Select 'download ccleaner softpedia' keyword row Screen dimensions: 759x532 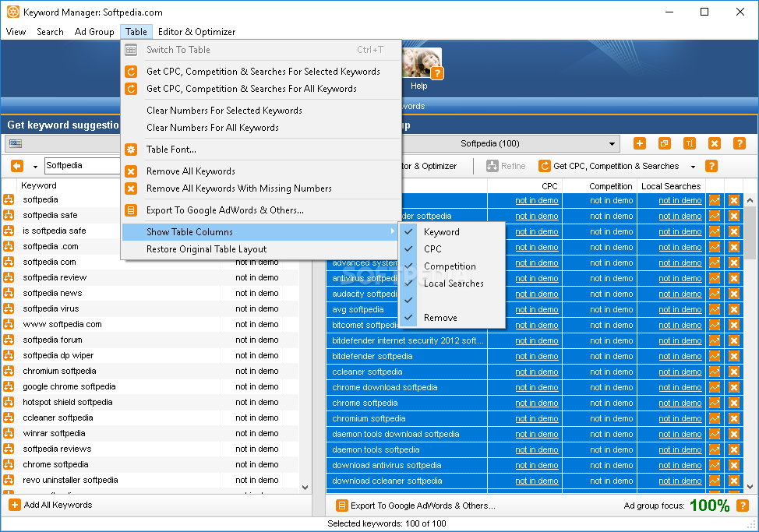(407, 481)
